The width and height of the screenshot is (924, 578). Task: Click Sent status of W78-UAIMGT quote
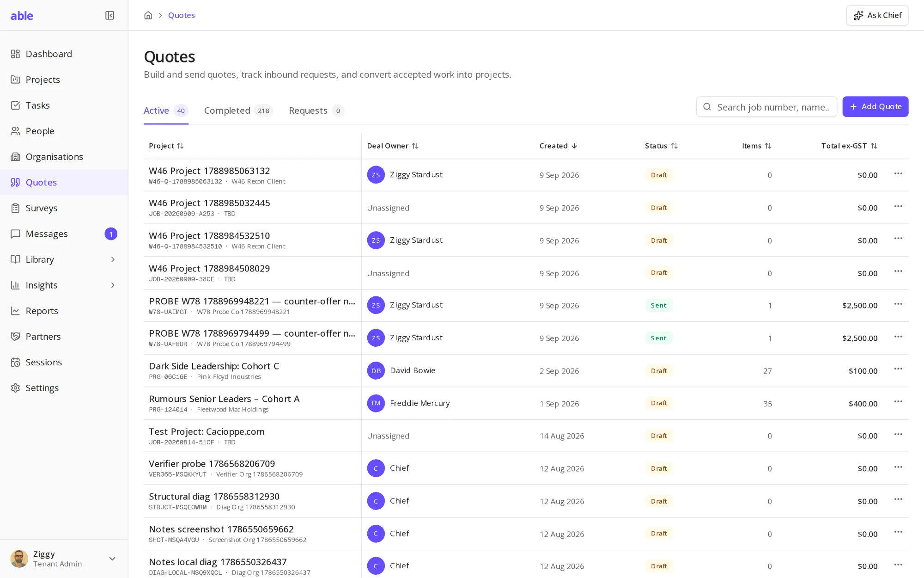[658, 305]
